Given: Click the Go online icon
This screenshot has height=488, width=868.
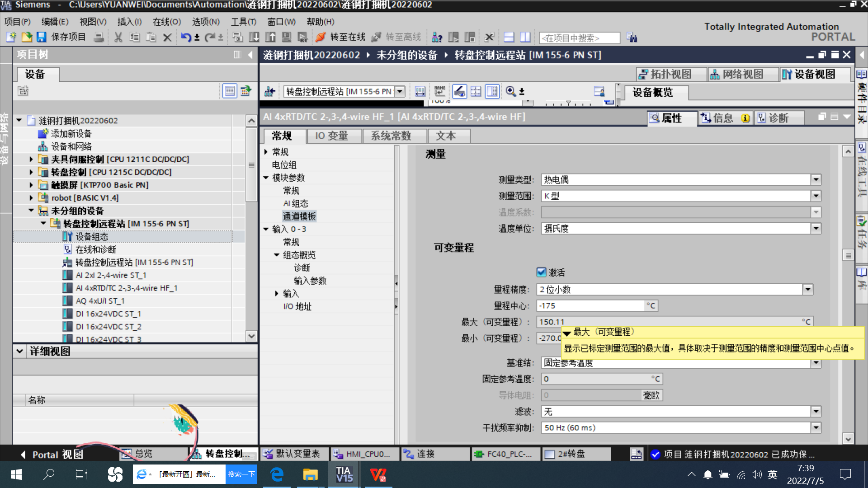Looking at the screenshot, I should click(321, 37).
